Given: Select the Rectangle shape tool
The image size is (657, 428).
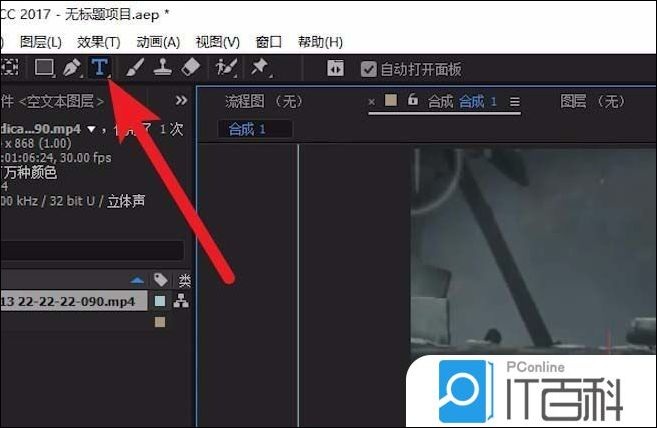Looking at the screenshot, I should click(x=44, y=67).
